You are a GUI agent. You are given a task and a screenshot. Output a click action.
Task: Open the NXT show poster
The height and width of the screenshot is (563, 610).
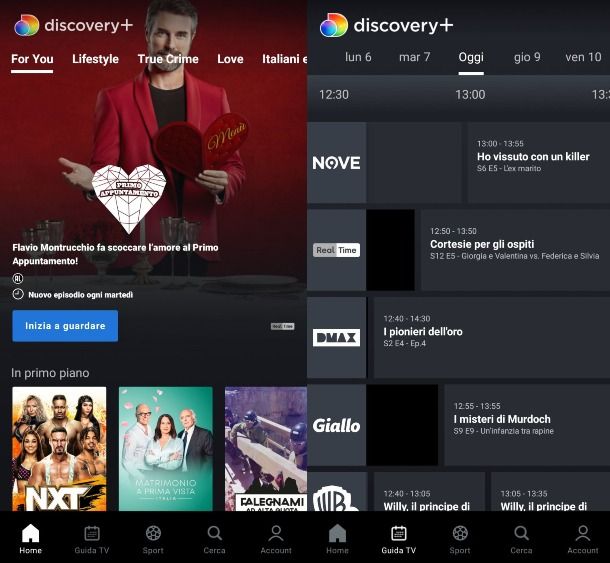[x=59, y=449]
